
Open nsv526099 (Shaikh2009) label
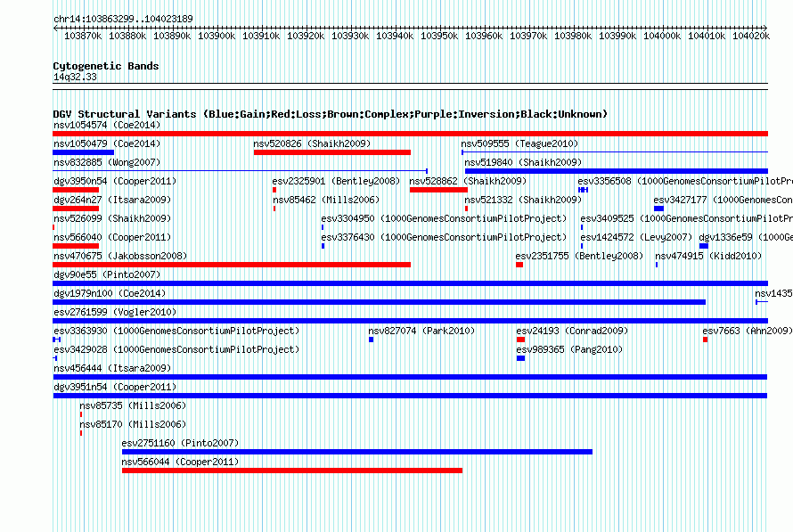coord(112,218)
